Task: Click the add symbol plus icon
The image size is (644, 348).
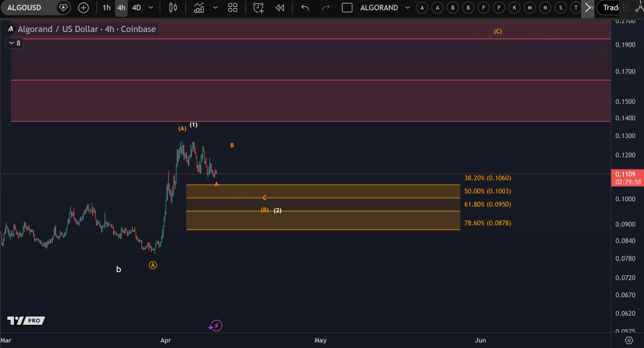Action: click(x=83, y=8)
